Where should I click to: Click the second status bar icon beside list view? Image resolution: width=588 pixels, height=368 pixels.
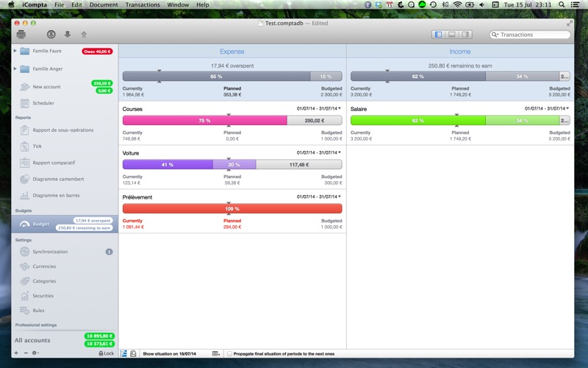click(133, 353)
